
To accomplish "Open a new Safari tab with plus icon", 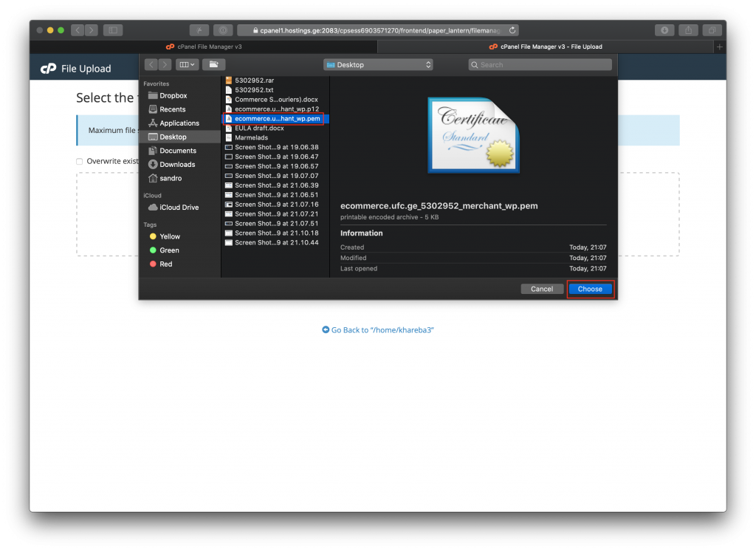I will [x=720, y=47].
